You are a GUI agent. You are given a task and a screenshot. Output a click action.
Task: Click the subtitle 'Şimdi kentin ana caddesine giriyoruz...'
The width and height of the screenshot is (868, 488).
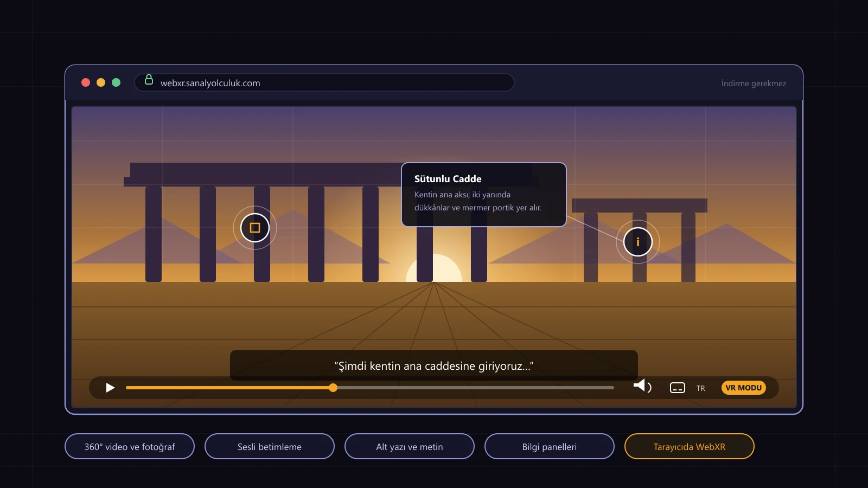pos(434,366)
